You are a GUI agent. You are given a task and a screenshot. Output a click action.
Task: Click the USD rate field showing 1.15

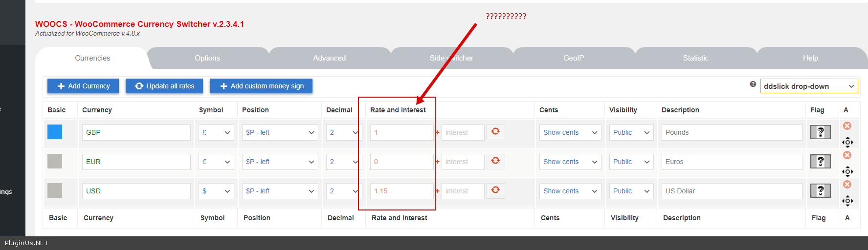401,191
